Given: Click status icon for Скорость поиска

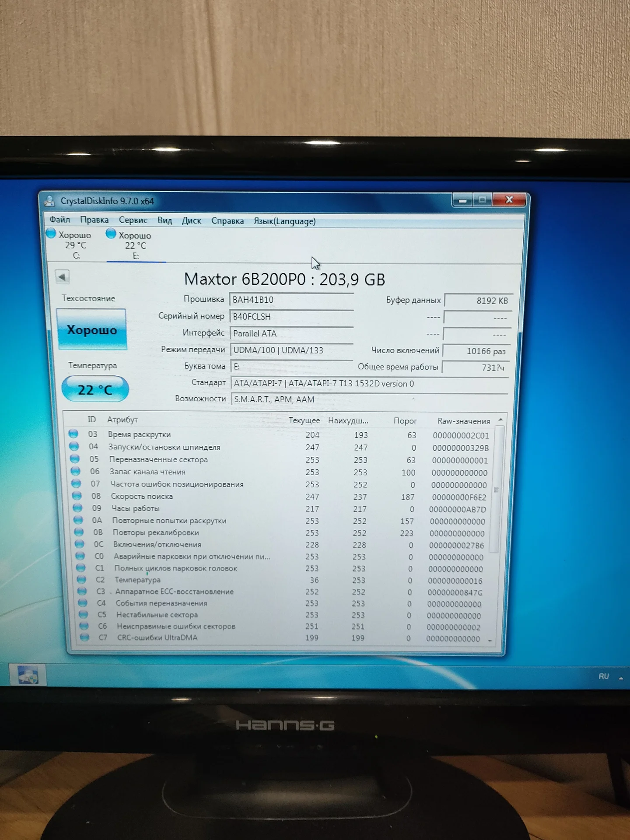Looking at the screenshot, I should [x=77, y=496].
